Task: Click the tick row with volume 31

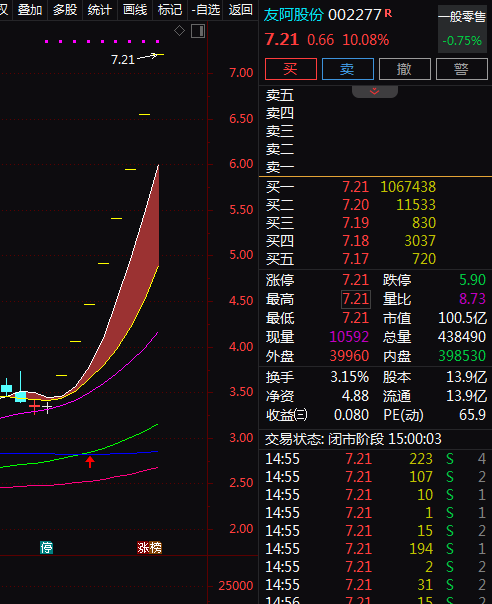Action: pos(375,585)
